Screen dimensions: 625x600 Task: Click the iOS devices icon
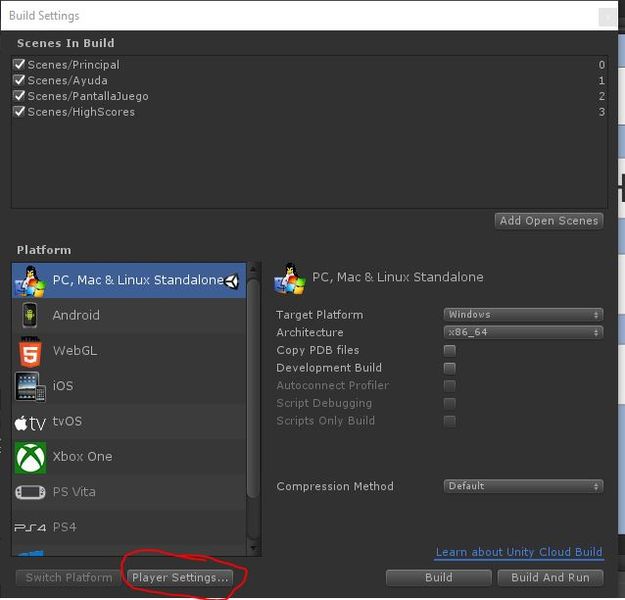click(x=30, y=386)
